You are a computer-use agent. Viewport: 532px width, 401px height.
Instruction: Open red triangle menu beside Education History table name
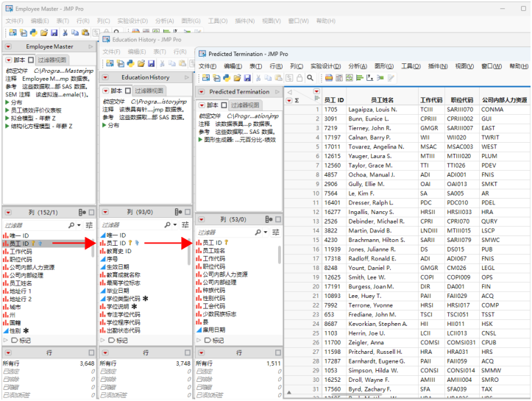click(105, 77)
